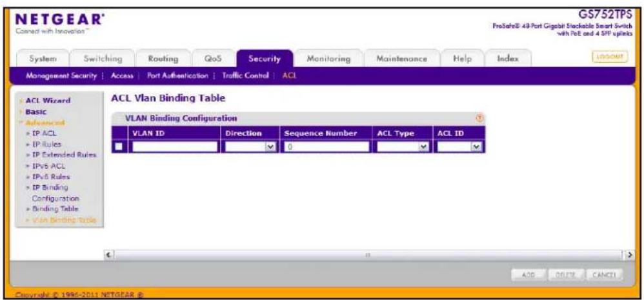Click the scrollbar left arrow
This screenshot has height=300, width=644.
(x=108, y=255)
